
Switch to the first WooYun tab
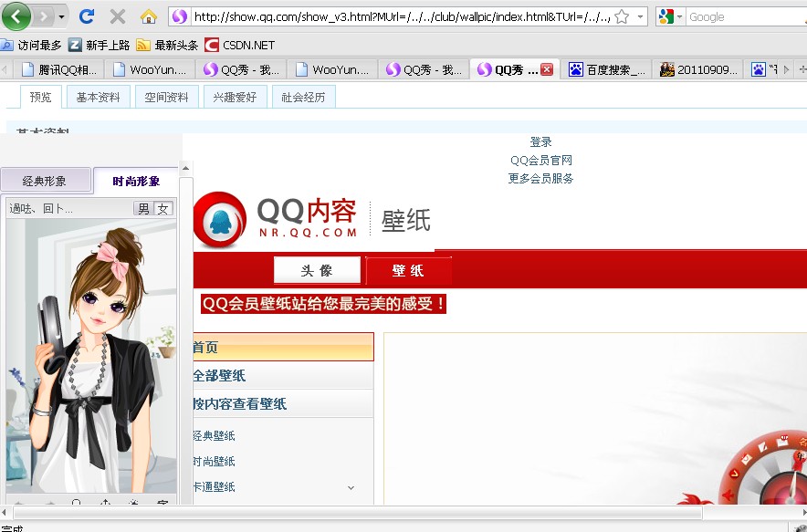150,69
